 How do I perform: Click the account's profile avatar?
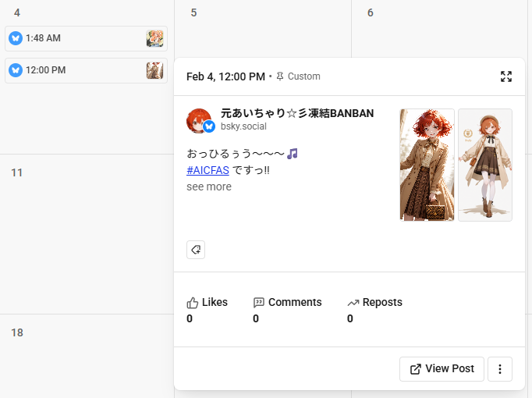click(199, 121)
